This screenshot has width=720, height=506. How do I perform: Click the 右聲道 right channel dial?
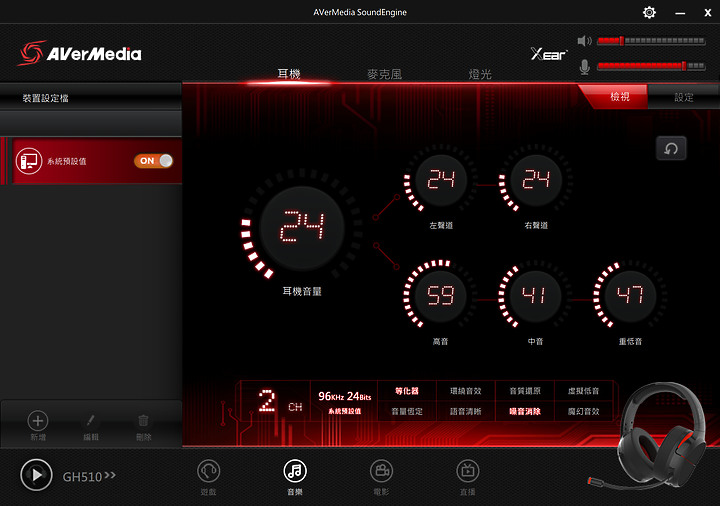[x=536, y=180]
